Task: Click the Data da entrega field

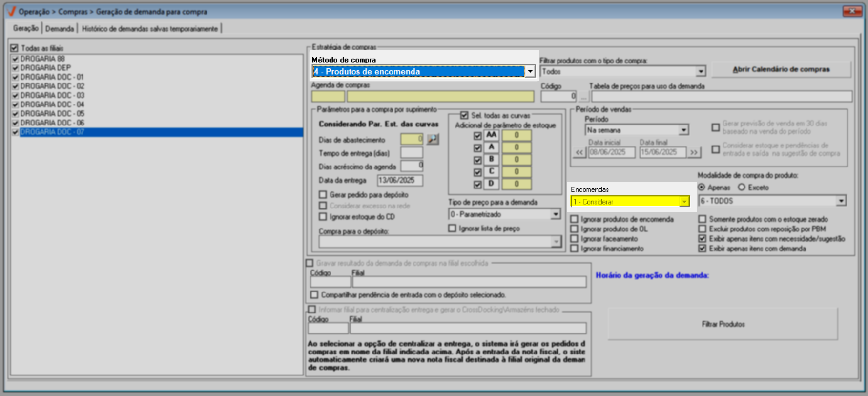Action: pyautogui.click(x=400, y=180)
